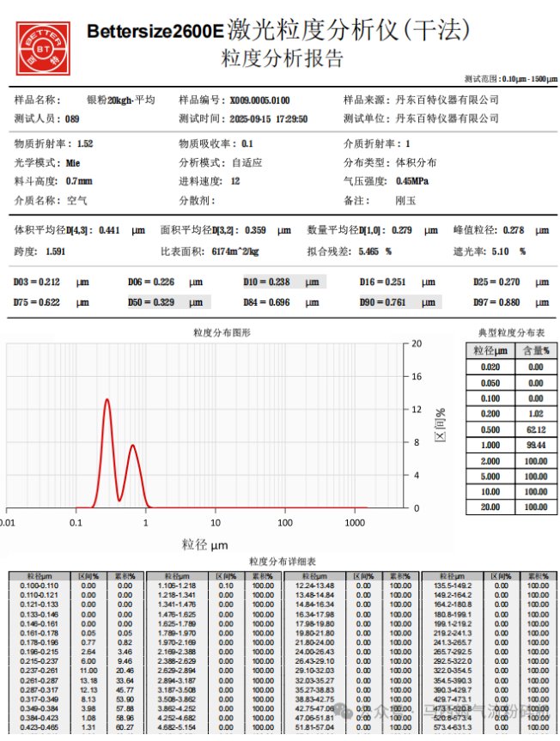Click y-axis label 区间%
Screen dimensions: 560x741
440,425
